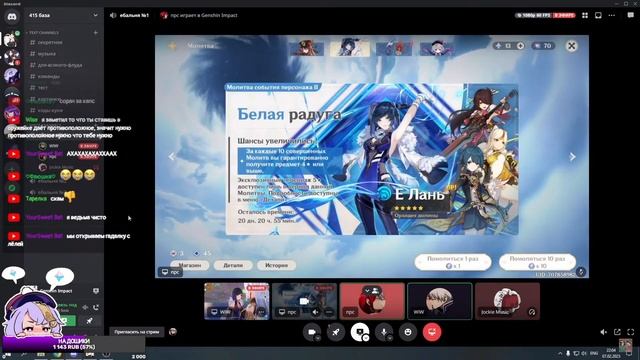Open the Genshin Impact activity icon in sidebar
The width and height of the screenshot is (640, 360).
click(x=96, y=291)
